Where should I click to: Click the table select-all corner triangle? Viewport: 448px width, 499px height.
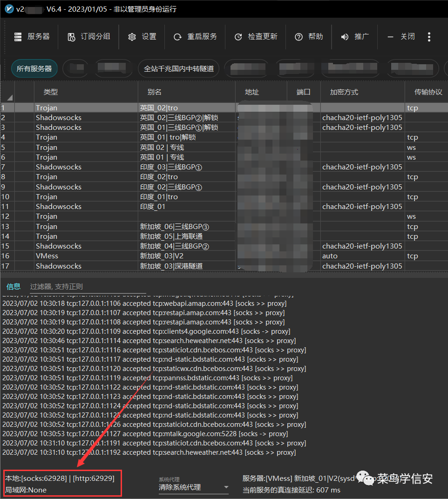(x=10, y=97)
